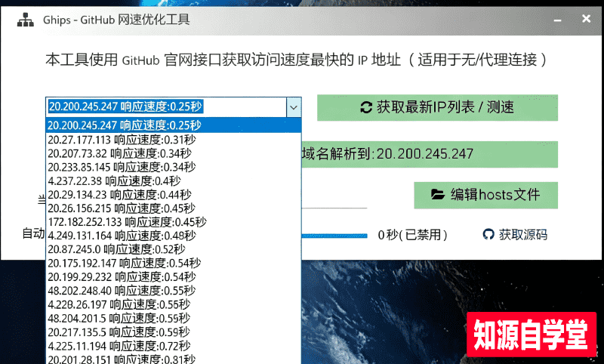Select 172.182.252.133 响应速度:0.45秒 entry
This screenshot has width=604, height=364.
click(x=174, y=222)
